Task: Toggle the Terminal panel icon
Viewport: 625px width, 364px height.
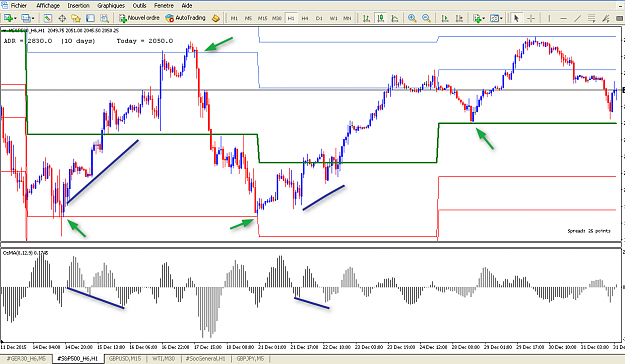Action: 90,18
